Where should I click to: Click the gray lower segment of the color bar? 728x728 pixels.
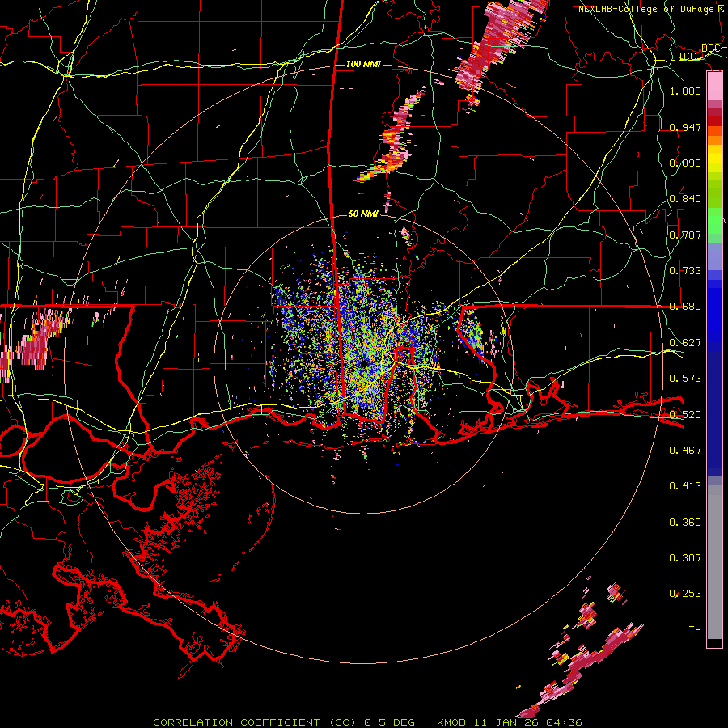tap(714, 562)
